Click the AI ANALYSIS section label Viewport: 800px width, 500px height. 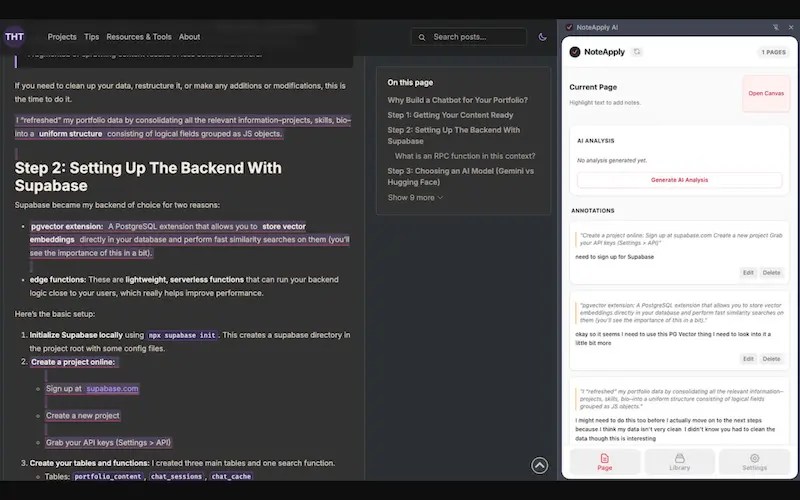click(595, 141)
